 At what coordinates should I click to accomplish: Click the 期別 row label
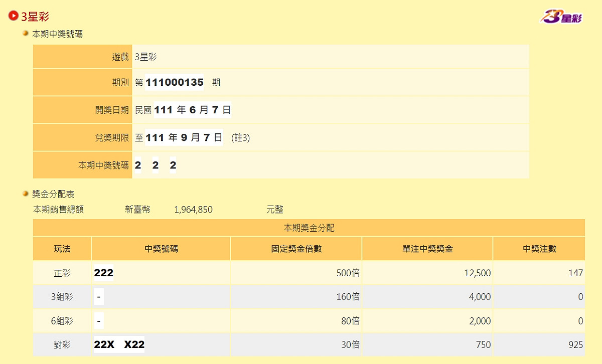point(120,82)
